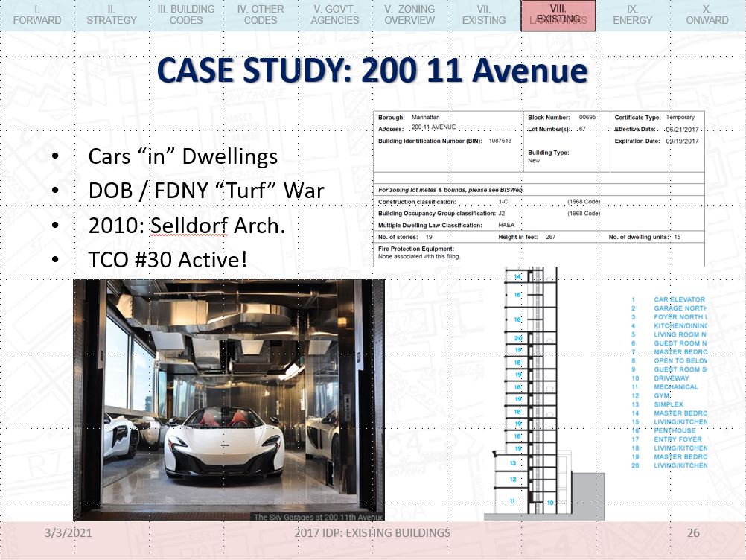The width and height of the screenshot is (746, 560).
Task: Click the TCO #30 Active! bullet text
Action: 168,260
